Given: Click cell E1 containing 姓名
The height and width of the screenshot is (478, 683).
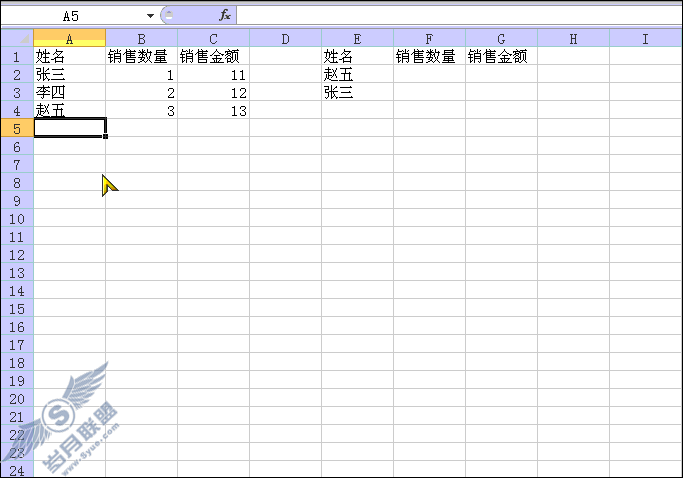Looking at the screenshot, I should [357, 57].
